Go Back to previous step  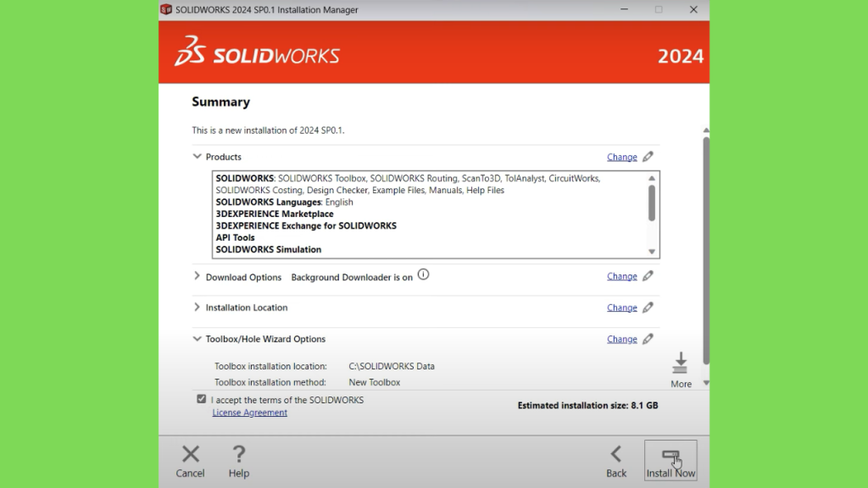[616, 462]
